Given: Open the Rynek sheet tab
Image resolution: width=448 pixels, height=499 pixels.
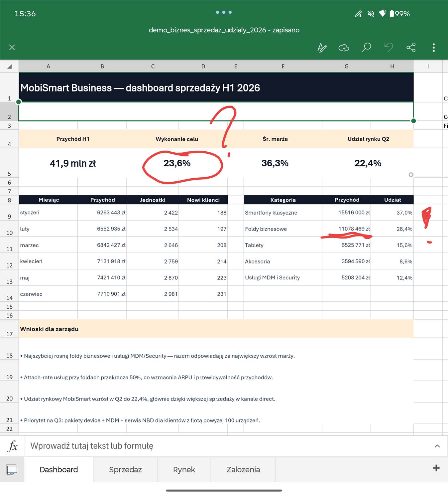Looking at the screenshot, I should click(x=184, y=470).
